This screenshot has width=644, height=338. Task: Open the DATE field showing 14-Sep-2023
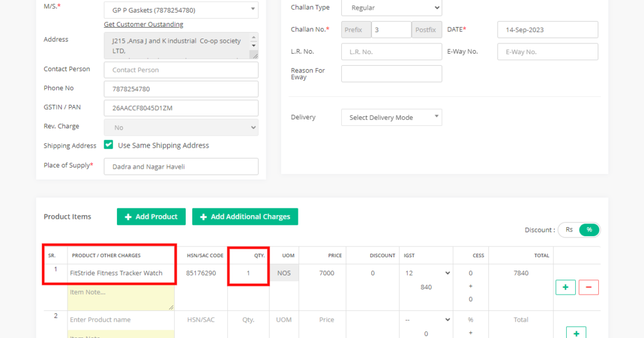tap(548, 30)
